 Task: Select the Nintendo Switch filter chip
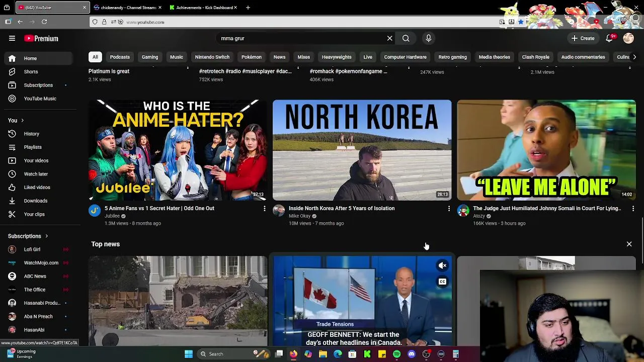coord(212,57)
